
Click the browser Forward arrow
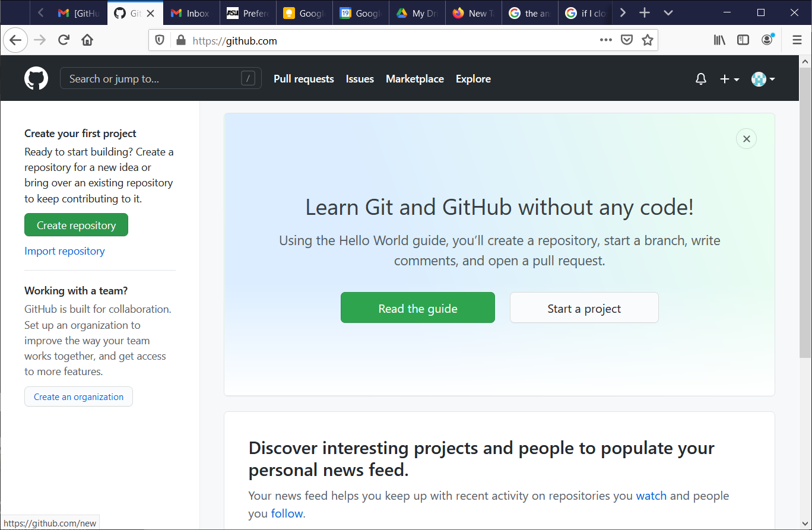pos(40,40)
